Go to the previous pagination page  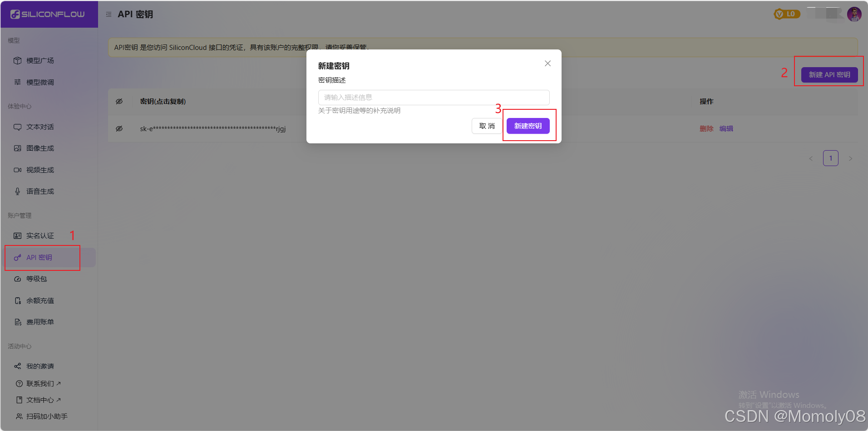pos(811,158)
